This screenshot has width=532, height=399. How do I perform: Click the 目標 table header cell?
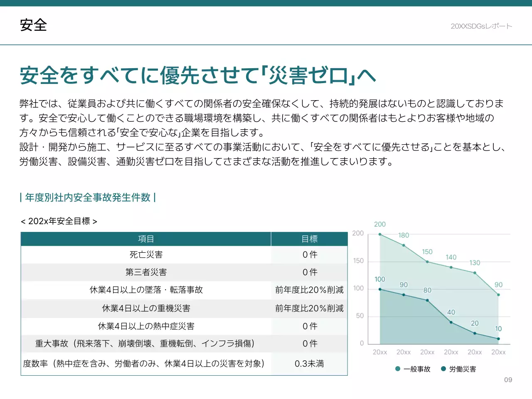[x=309, y=239]
